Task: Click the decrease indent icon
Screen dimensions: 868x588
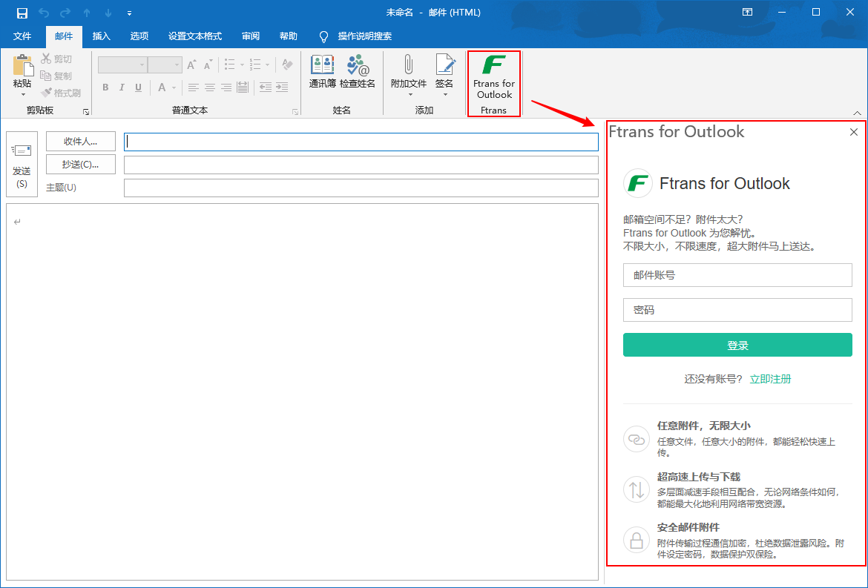Action: coord(266,87)
